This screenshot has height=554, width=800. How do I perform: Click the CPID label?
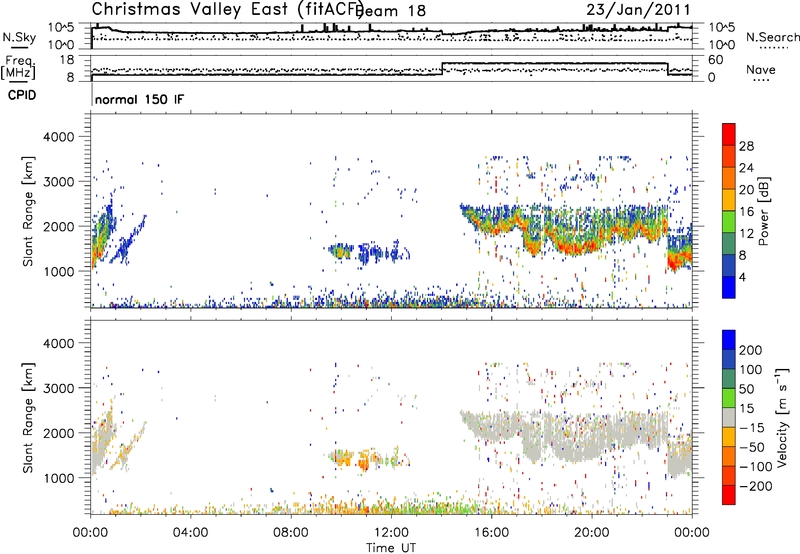point(22,95)
